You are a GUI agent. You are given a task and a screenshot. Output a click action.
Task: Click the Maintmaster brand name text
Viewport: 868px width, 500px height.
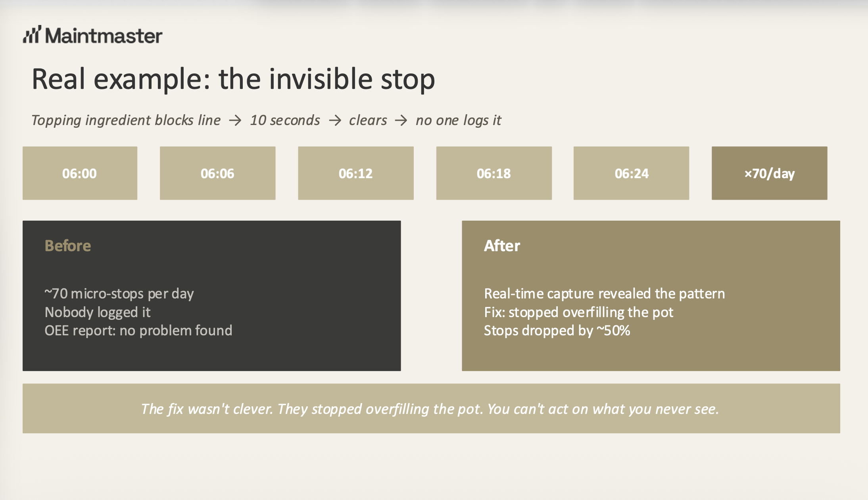[104, 36]
